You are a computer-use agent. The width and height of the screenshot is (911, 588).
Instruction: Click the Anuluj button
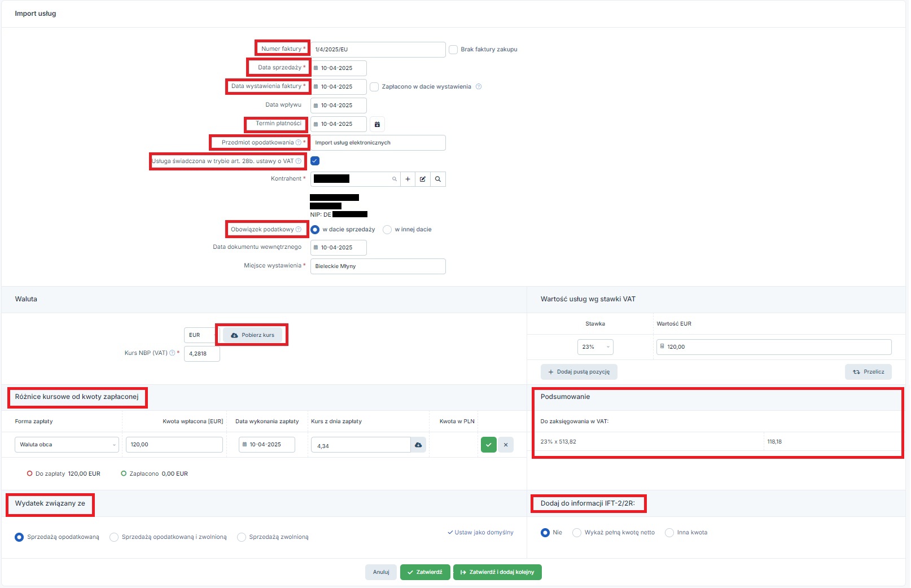pyautogui.click(x=381, y=572)
